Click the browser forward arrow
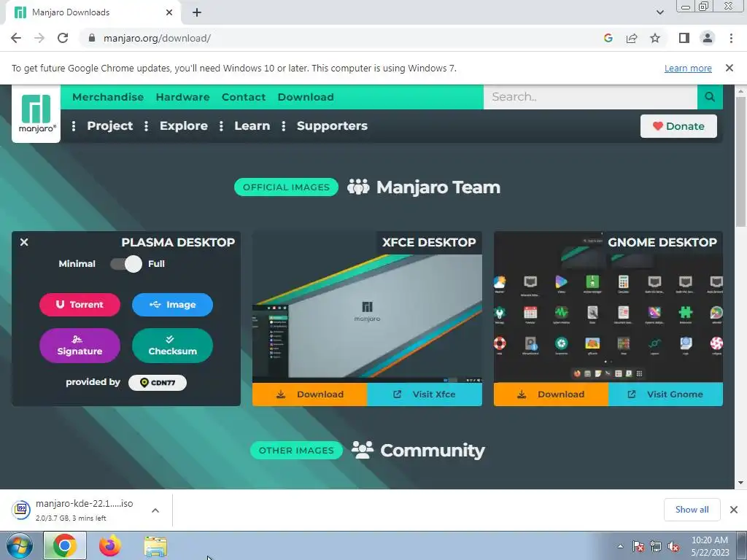 click(x=39, y=38)
